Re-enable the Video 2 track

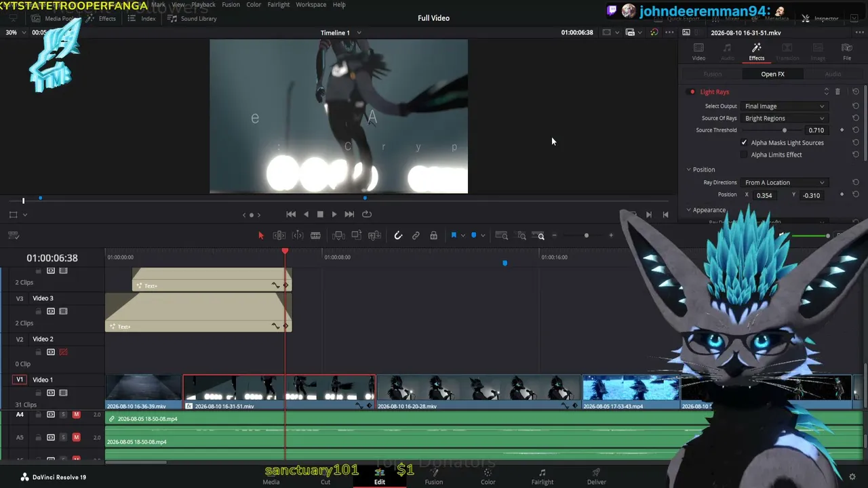click(x=63, y=352)
